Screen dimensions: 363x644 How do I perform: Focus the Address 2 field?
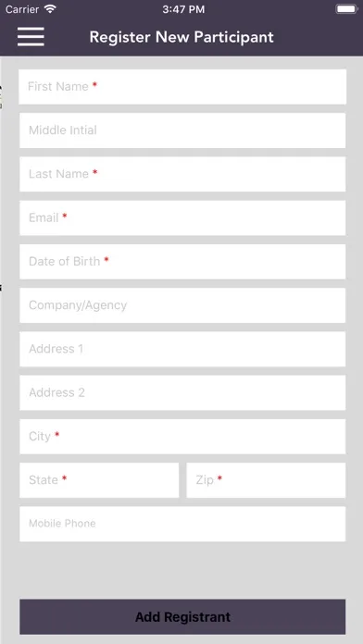point(182,392)
